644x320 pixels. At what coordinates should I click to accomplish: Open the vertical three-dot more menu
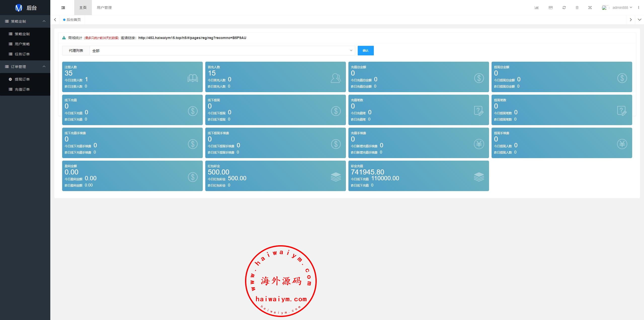pos(638,8)
